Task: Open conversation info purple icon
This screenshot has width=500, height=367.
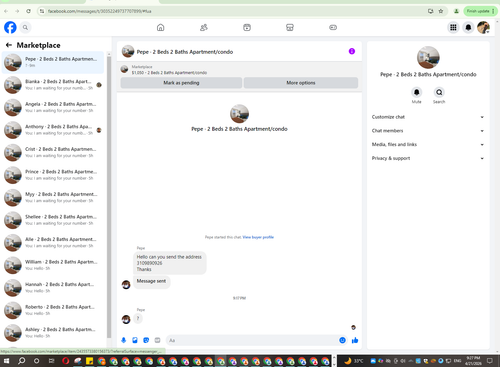Action: pyautogui.click(x=352, y=51)
